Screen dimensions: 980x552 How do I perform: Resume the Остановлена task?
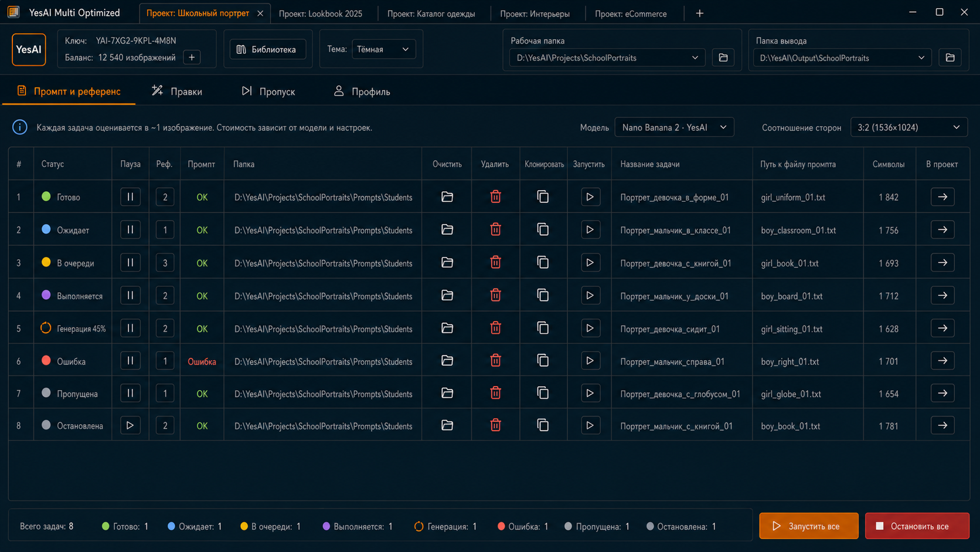130,425
